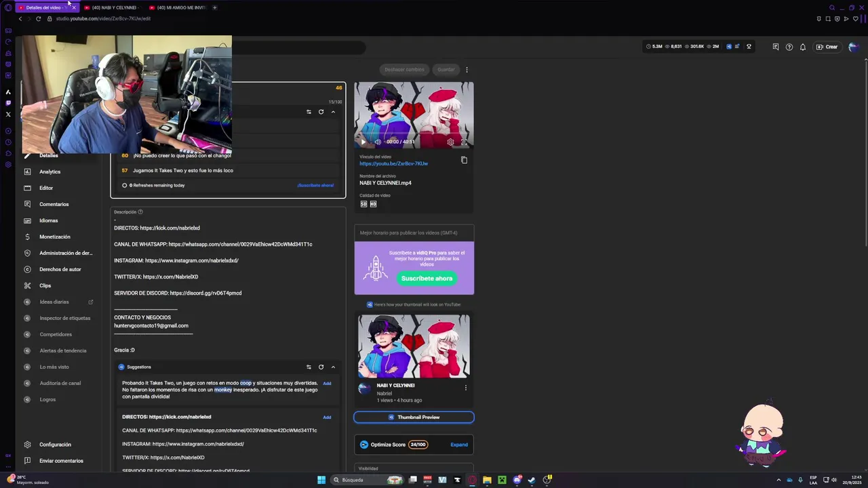Mute the video player volume
Image resolution: width=868 pixels, height=488 pixels.
(378, 142)
